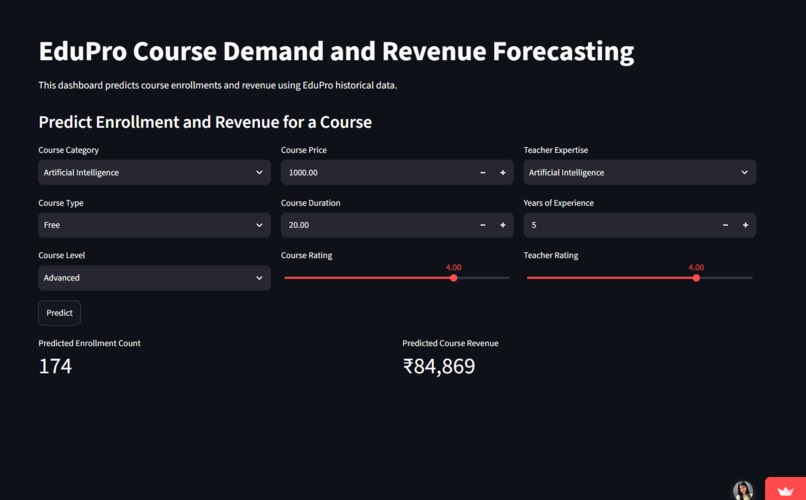
Task: Click the user avatar icon
Action: [743, 490]
